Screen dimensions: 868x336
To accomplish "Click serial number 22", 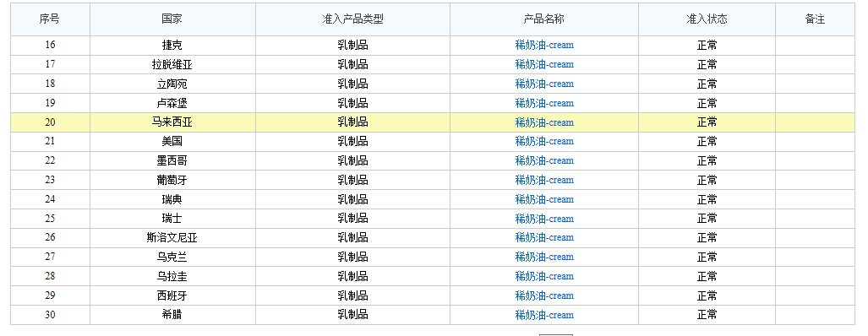I will coord(50,160).
